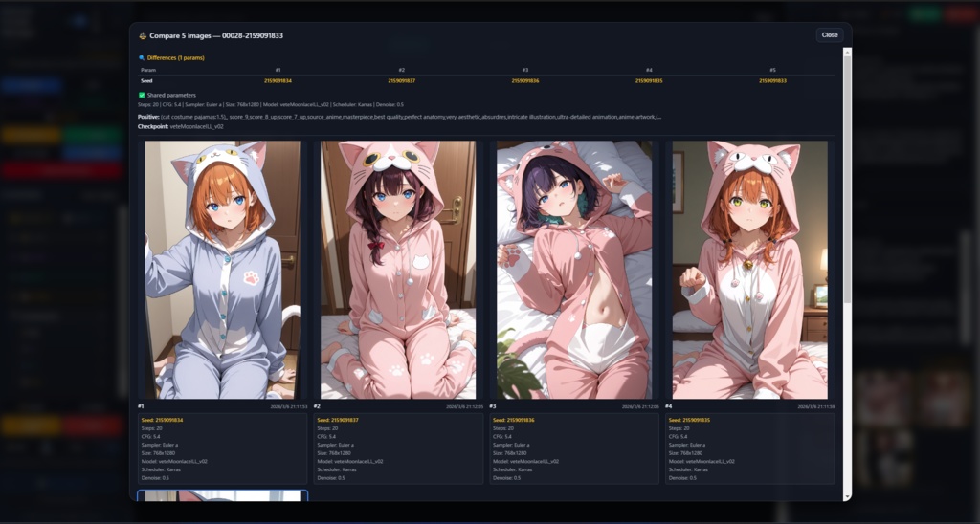980x524 pixels.
Task: Click the '#4' column header in the differences table
Action: point(649,70)
